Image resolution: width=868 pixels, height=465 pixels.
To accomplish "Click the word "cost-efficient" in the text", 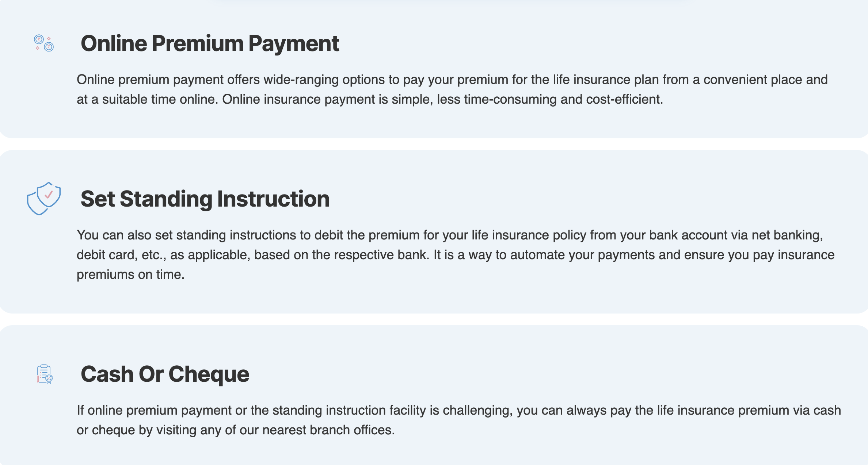I will tap(624, 99).
